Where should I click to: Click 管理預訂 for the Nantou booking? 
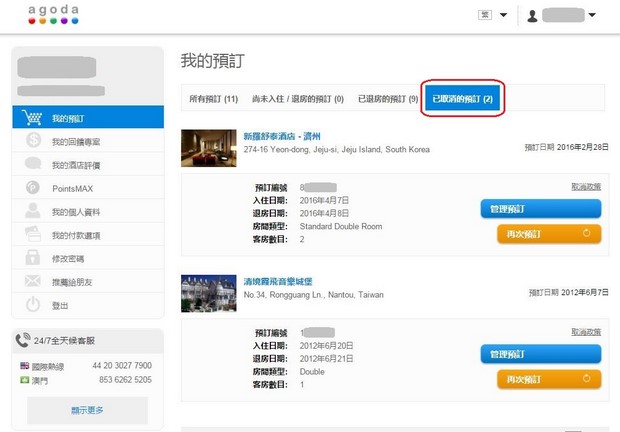coord(541,354)
